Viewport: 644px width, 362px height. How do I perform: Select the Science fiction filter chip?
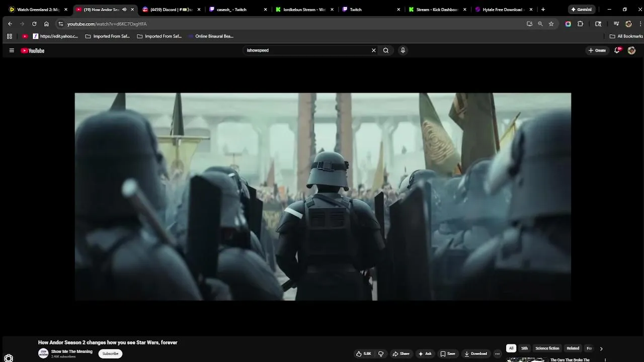tap(547, 348)
